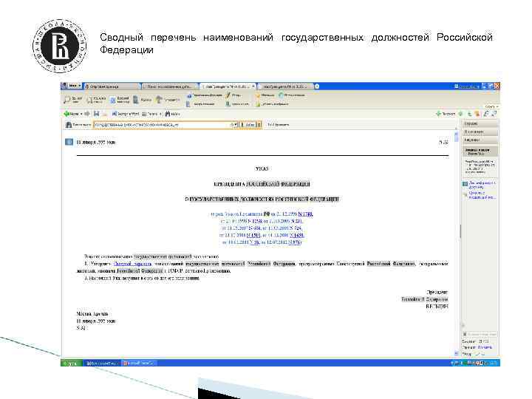
Task: Click the small icon after the Find button
Action: (259, 125)
